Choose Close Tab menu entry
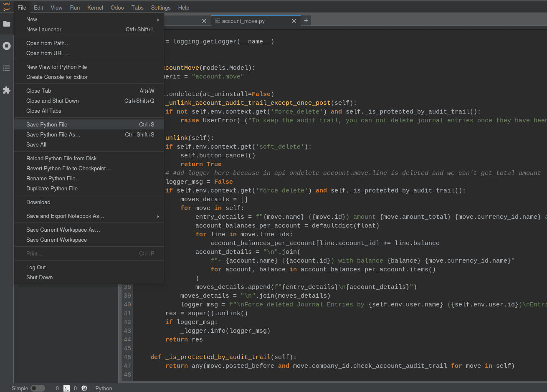Screen dimensions: 547x392 point(89,91)
